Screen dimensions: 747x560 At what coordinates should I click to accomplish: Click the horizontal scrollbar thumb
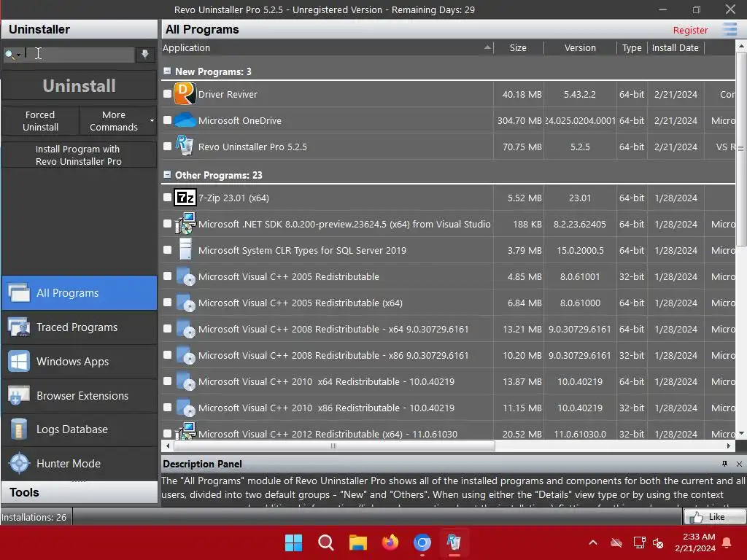334,446
